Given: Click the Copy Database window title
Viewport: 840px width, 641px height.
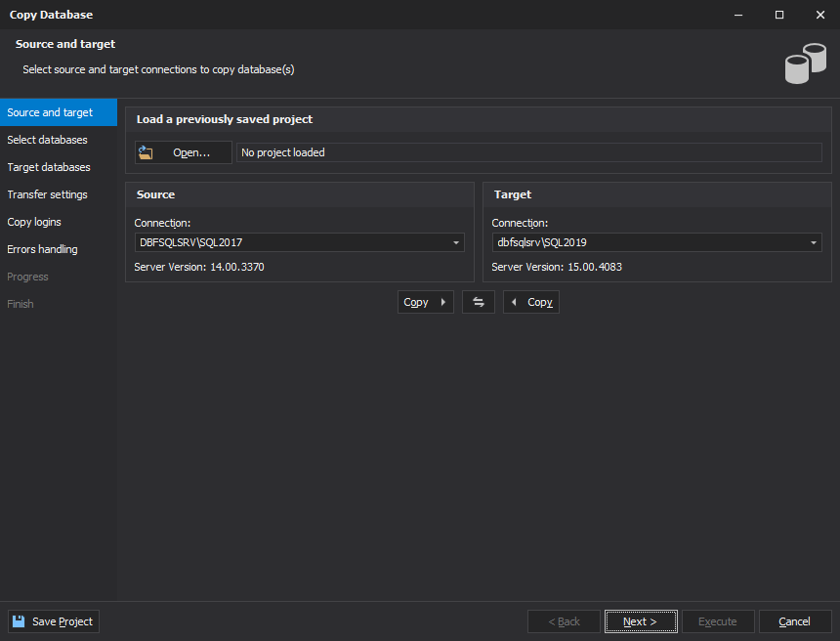Looking at the screenshot, I should [x=51, y=15].
